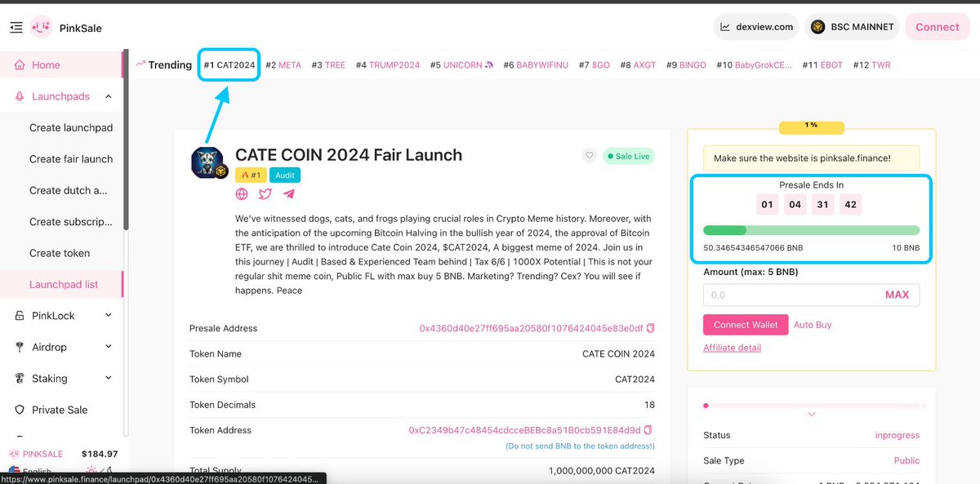Open dexview.com chart link

(x=756, y=27)
